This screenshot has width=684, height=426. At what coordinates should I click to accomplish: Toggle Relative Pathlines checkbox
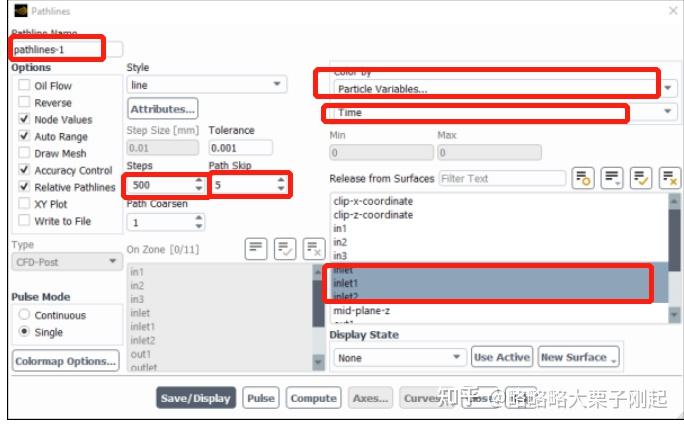point(24,187)
